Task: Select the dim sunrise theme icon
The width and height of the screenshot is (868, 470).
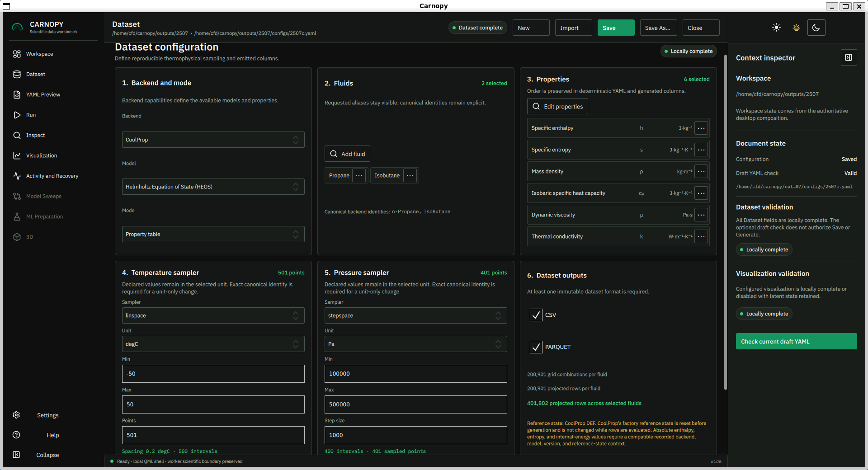Action: pyautogui.click(x=796, y=28)
